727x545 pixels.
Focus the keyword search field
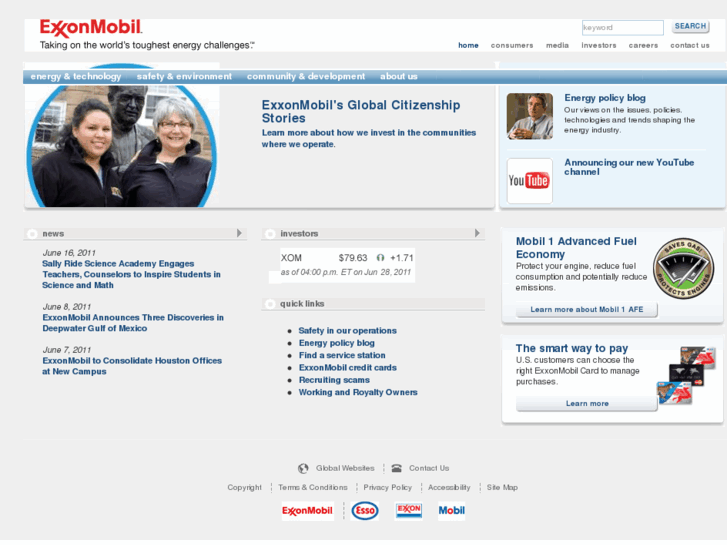click(623, 28)
